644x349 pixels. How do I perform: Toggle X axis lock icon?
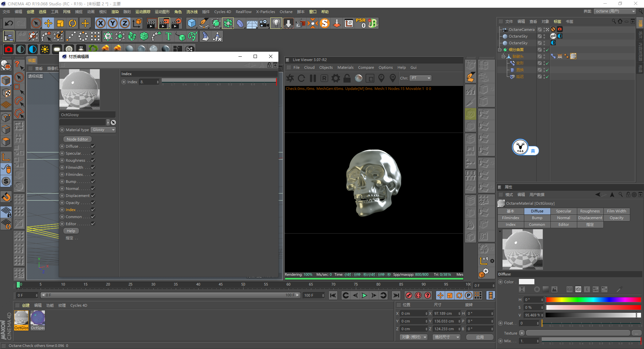point(100,23)
